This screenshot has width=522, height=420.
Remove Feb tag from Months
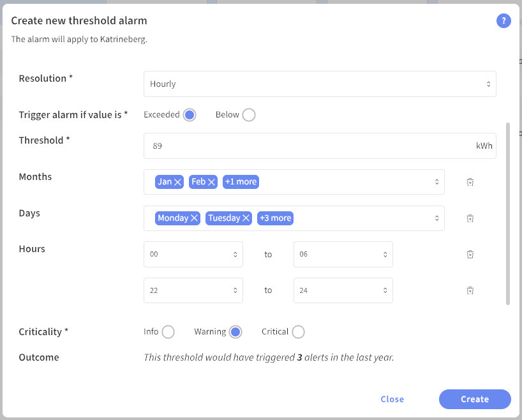click(x=211, y=182)
